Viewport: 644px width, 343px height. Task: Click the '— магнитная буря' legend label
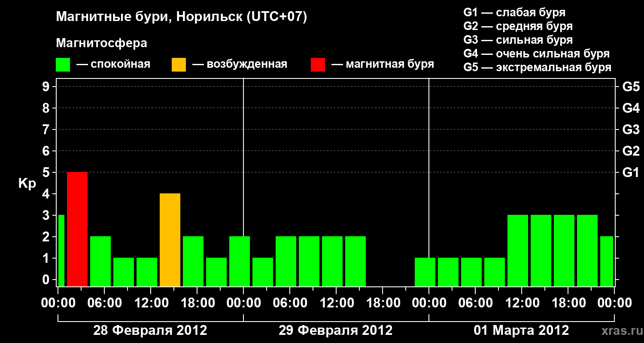point(383,64)
